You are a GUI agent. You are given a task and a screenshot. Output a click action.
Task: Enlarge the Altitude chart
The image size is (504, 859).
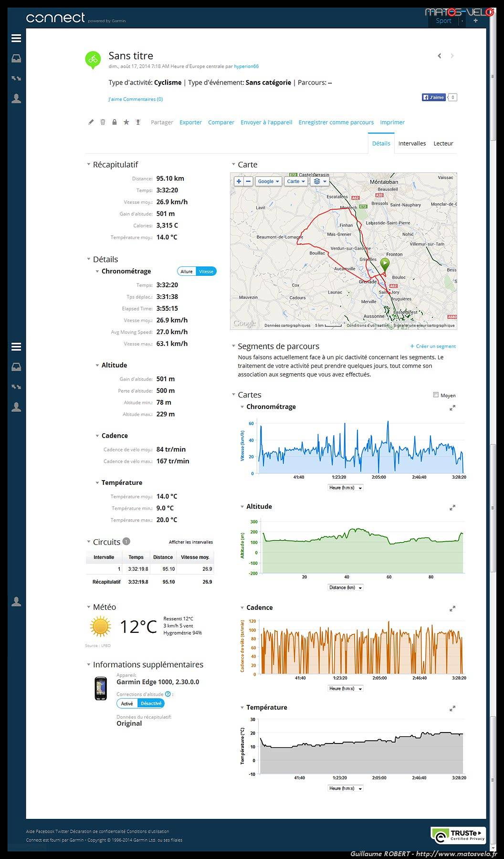[452, 508]
